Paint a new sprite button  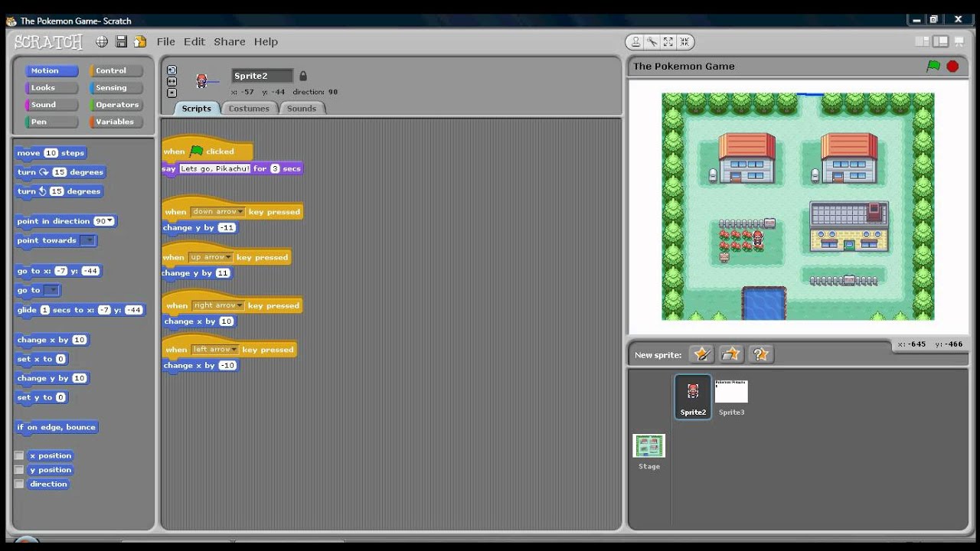click(701, 354)
